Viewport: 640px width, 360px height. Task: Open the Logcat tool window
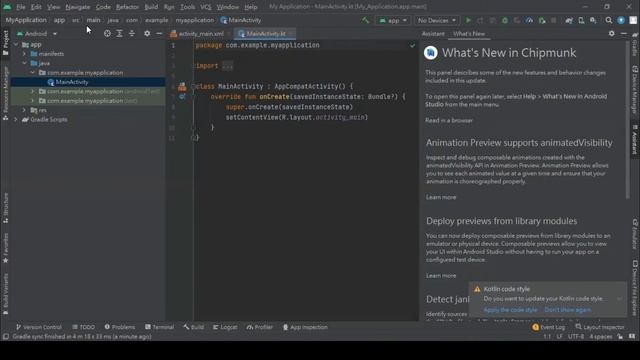point(225,327)
